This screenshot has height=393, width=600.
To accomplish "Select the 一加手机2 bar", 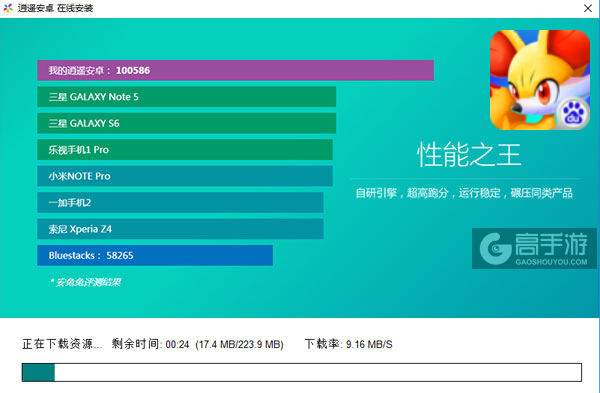I will (180, 202).
